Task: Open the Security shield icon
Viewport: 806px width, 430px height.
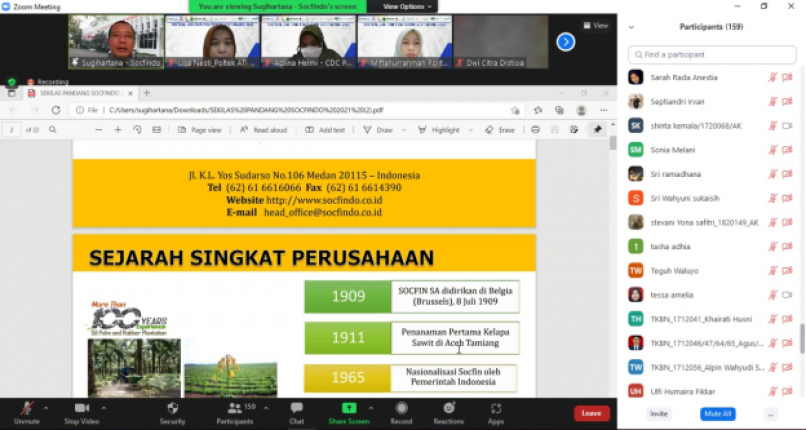Action: [x=173, y=408]
